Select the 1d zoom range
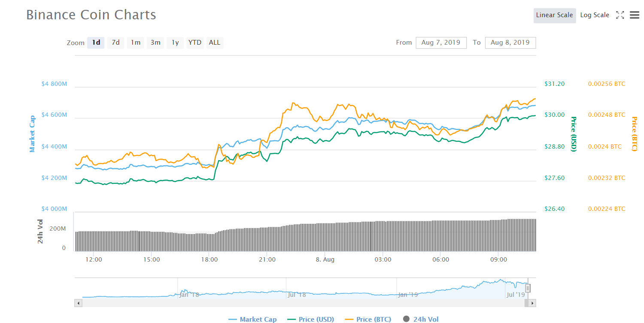 coord(96,43)
